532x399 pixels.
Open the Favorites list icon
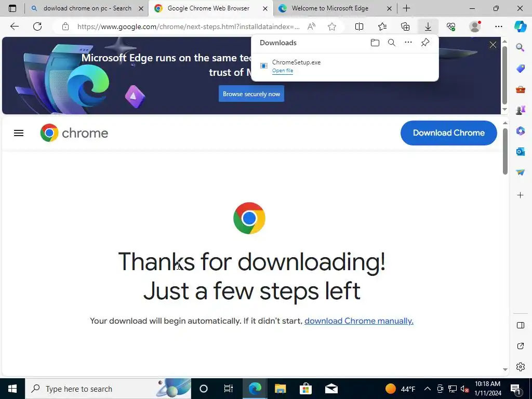[382, 26]
